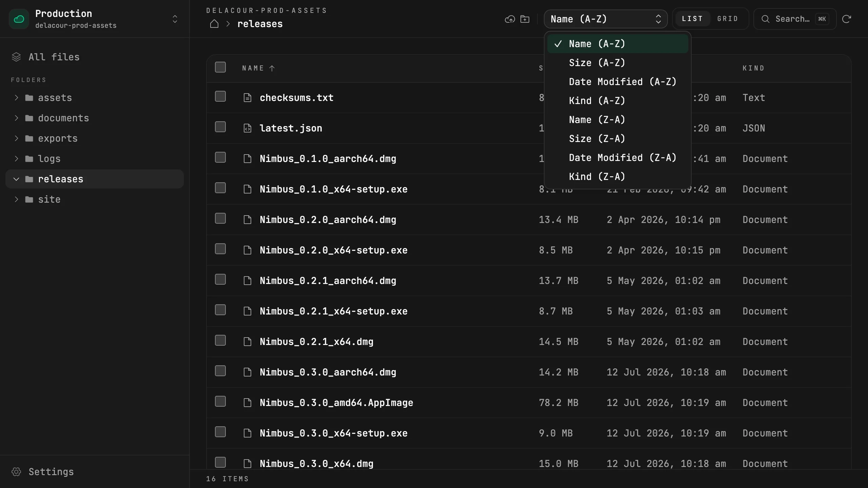Screen dimensions: 868x488
Task: Click the Nimbus_0.2.1_x64.dmg file icon
Action: point(248,342)
